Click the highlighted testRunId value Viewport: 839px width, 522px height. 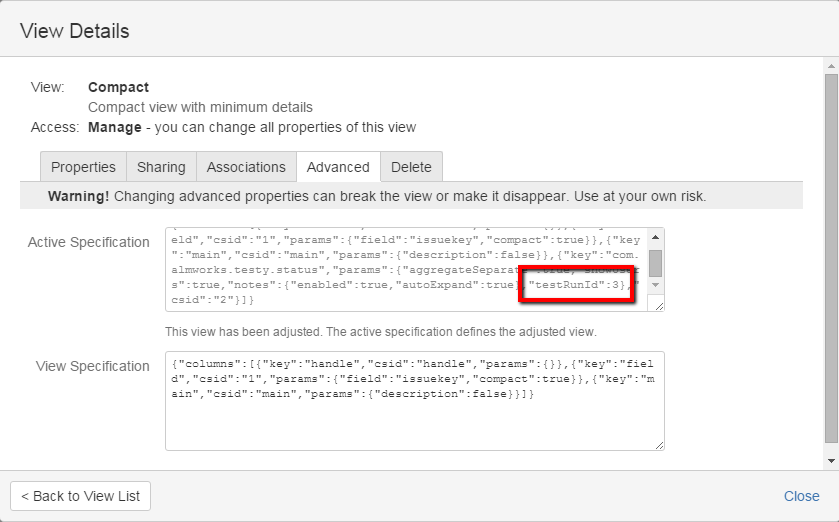(577, 285)
